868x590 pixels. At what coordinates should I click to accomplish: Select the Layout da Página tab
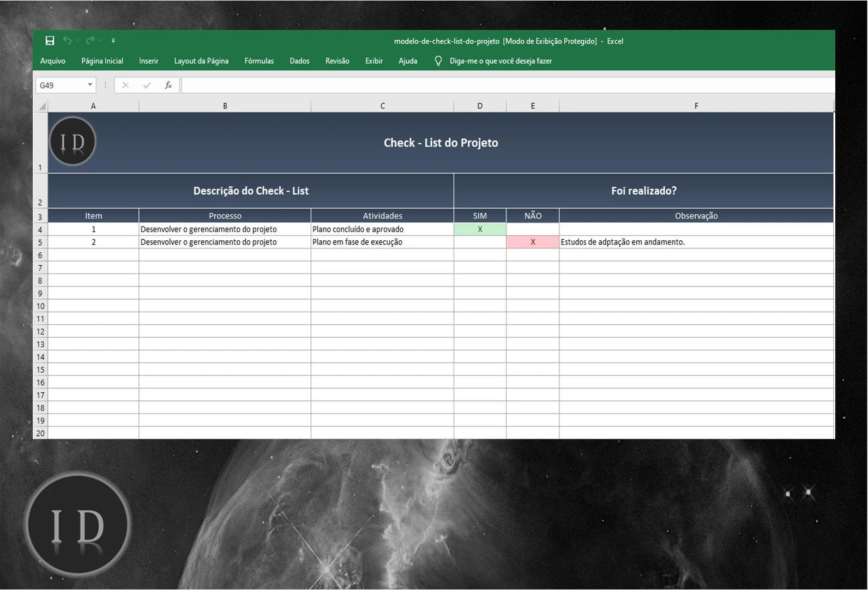(x=201, y=61)
